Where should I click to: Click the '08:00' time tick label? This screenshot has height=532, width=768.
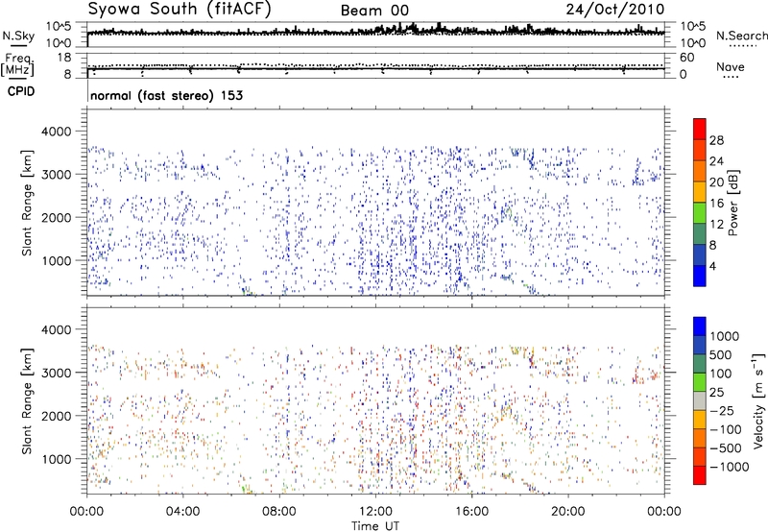click(x=279, y=512)
